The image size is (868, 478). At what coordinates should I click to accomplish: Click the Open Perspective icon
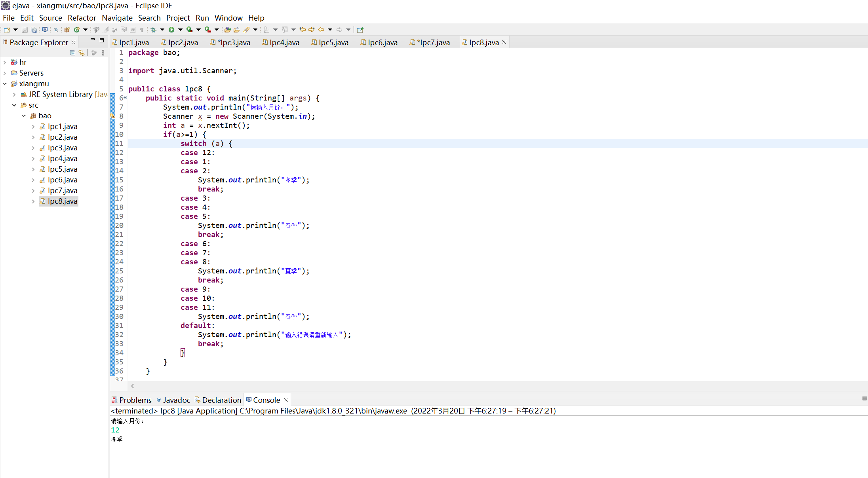360,30
